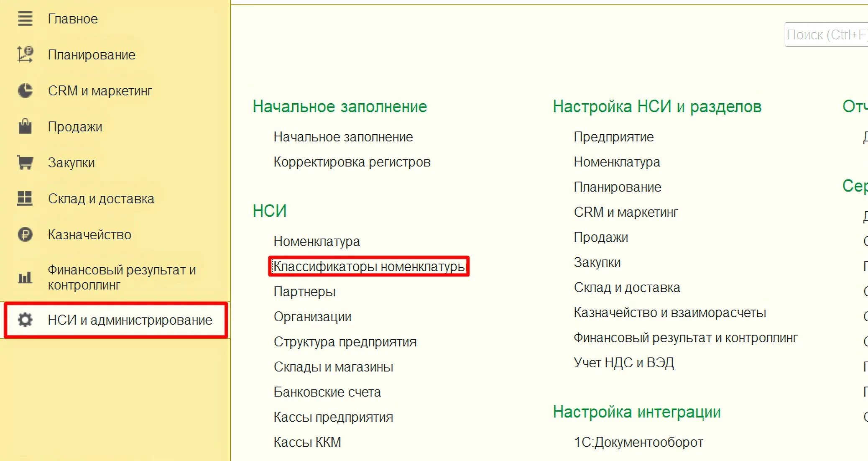Click the НСИ и администрирование gear icon
The width and height of the screenshot is (868, 461).
coord(25,320)
